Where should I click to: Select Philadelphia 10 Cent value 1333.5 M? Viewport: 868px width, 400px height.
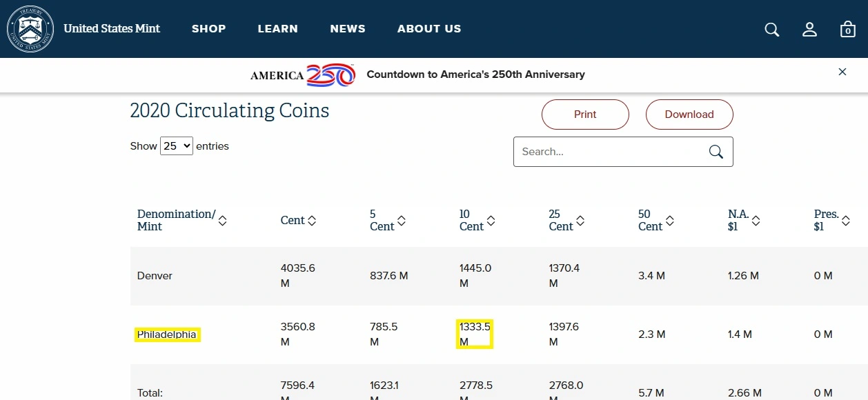pos(475,334)
